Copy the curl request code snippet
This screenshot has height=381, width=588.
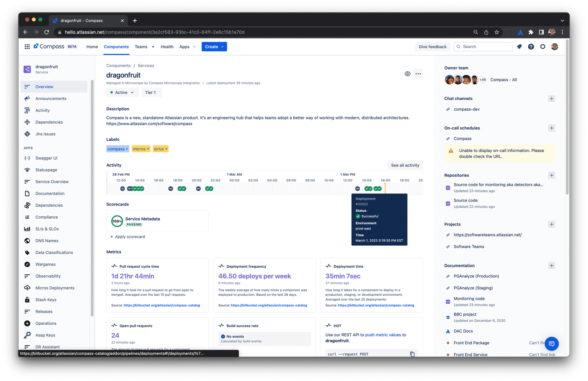tap(412, 354)
